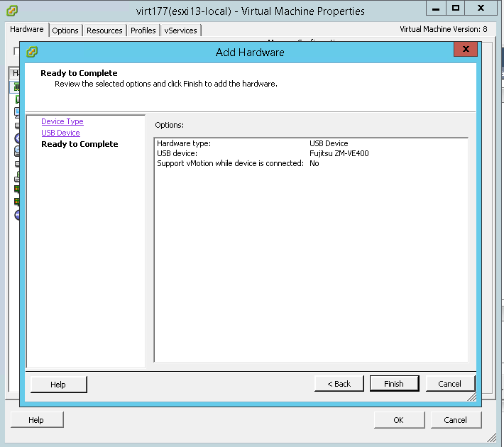Close the Add Hardware dialog with red X
Viewport: 504px width, 447px height.
(x=466, y=49)
